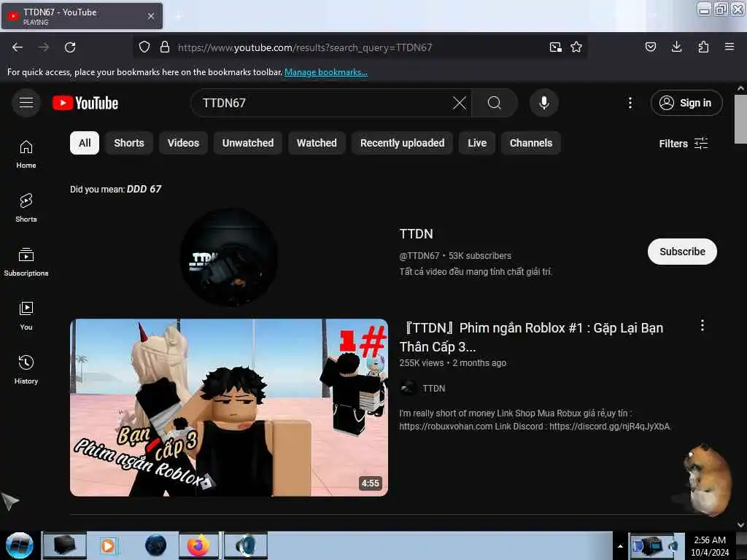Click the 255K views 2 months ago text
Viewport: 747px width, 560px height.
coord(453,363)
